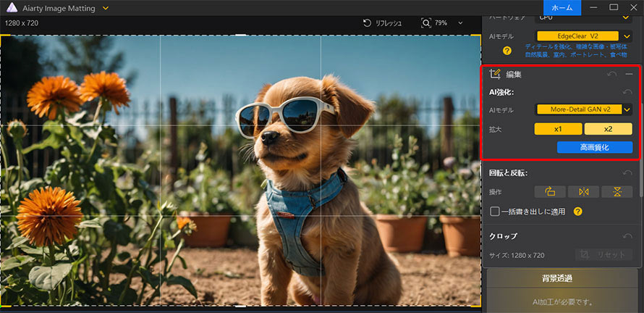Image resolution: width=644 pixels, height=313 pixels.
Task: Click the blue EdgeClear model description text
Action: click(576, 51)
